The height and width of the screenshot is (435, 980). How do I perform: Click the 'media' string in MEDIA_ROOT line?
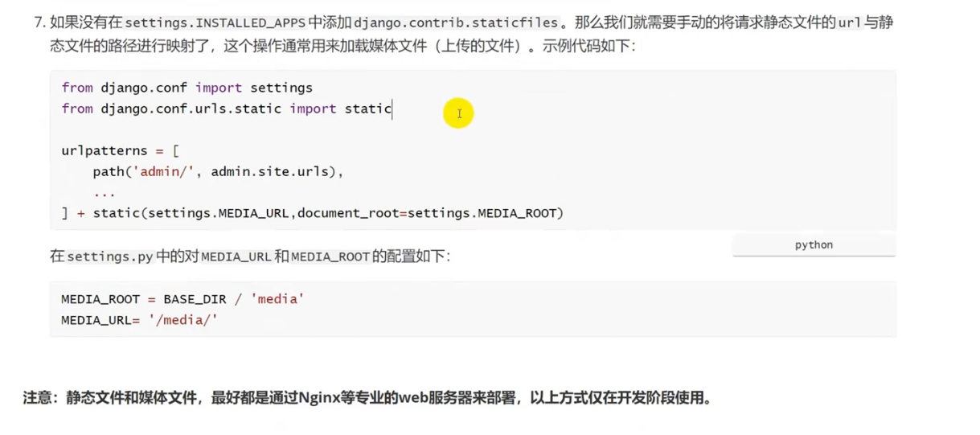(277, 299)
